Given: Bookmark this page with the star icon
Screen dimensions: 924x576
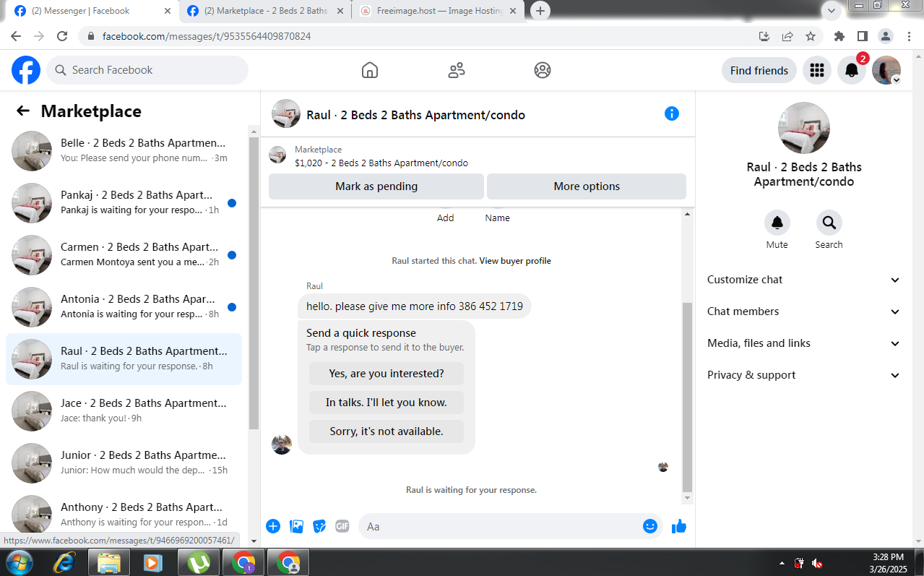Looking at the screenshot, I should click(811, 36).
